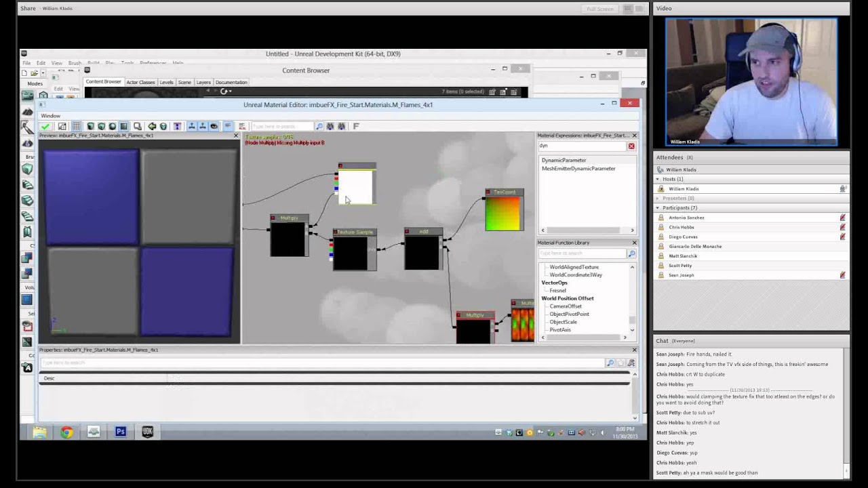Click the toolbar search text field
Image resolution: width=868 pixels, height=488 pixels.
click(x=283, y=126)
